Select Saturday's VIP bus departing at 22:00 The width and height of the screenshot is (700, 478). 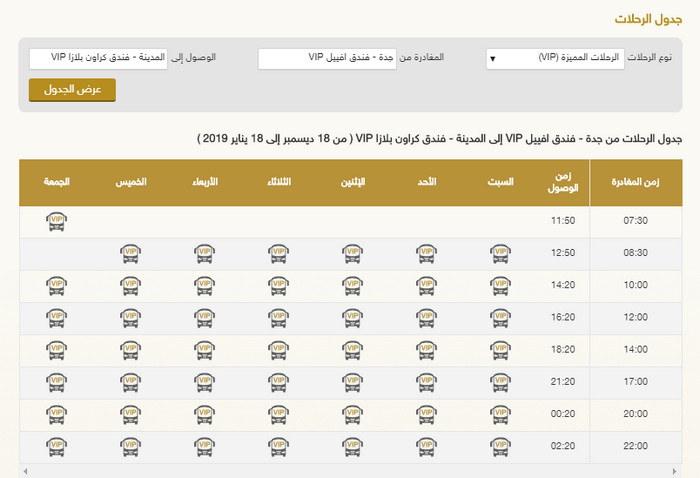click(x=500, y=446)
